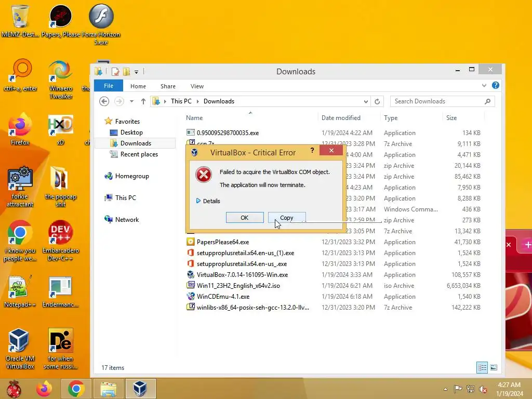Viewport: 532px width, 399px height.
Task: Go Up one folder level arrow
Action: pos(143,101)
